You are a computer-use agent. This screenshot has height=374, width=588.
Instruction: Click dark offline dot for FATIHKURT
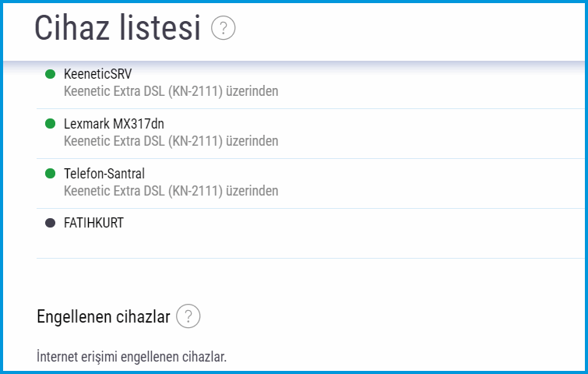[50, 223]
